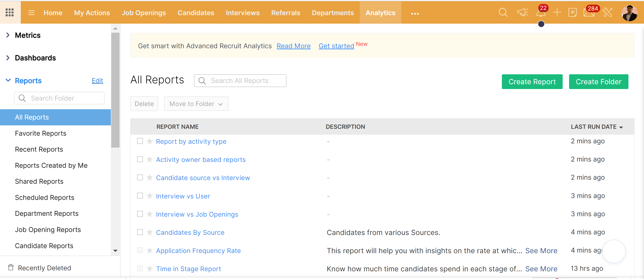The image size is (644, 279).
Task: Open the announcements megaphone icon
Action: (x=522, y=13)
